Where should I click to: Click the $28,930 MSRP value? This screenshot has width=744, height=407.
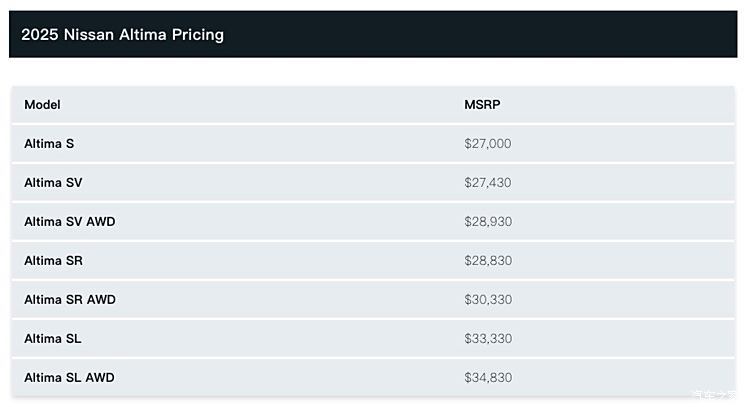(x=488, y=222)
